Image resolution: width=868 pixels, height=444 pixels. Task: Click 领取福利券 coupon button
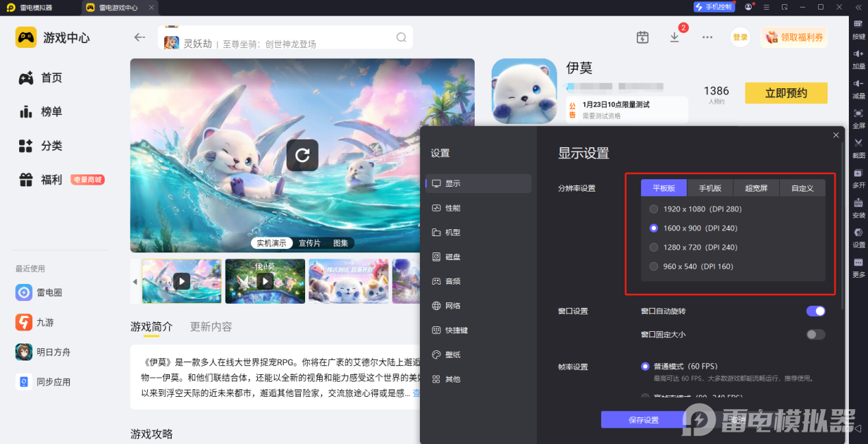tap(794, 38)
